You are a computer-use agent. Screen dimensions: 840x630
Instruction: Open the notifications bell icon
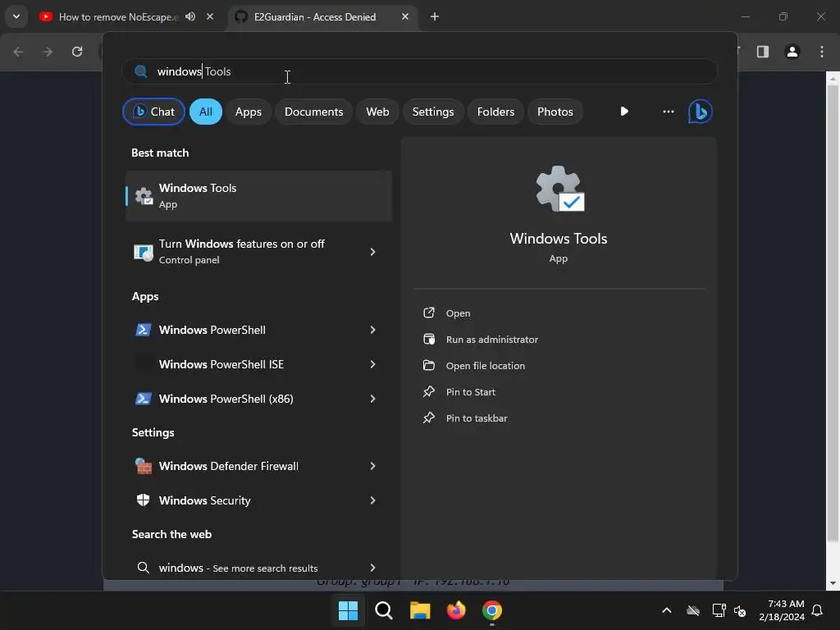[817, 610]
